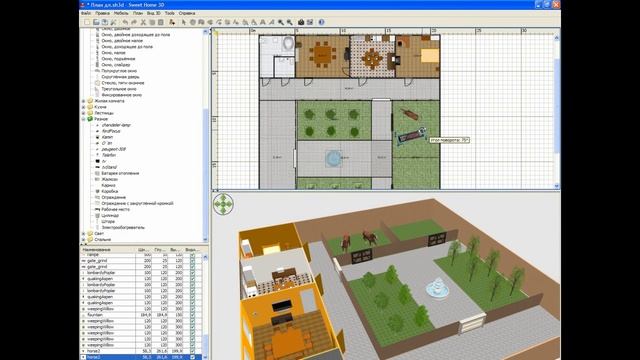Open the Правка menu
The image size is (640, 360).
coord(102,13)
